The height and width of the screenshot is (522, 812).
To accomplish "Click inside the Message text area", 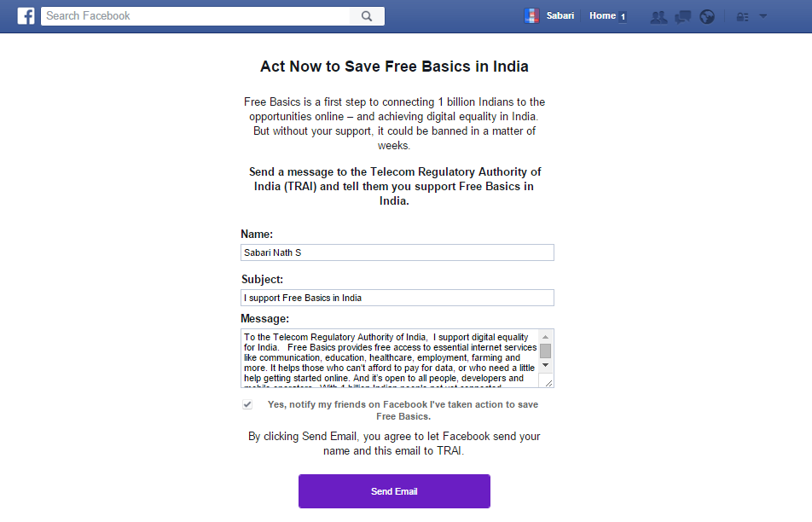I will 390,358.
